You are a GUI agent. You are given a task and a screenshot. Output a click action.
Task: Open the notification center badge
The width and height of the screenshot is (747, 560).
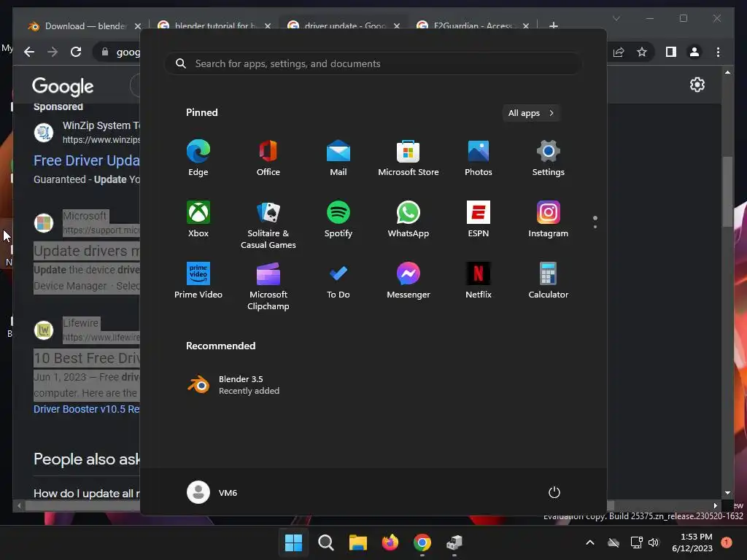[727, 542]
